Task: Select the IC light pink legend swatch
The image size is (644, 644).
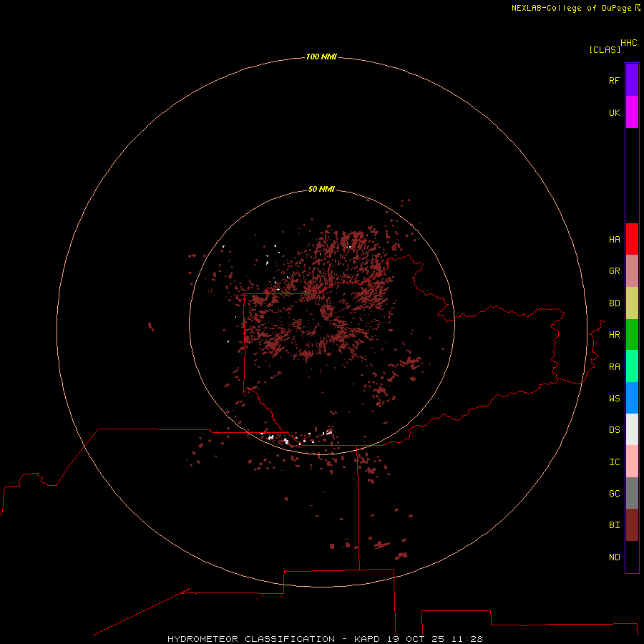Action: pos(632,462)
